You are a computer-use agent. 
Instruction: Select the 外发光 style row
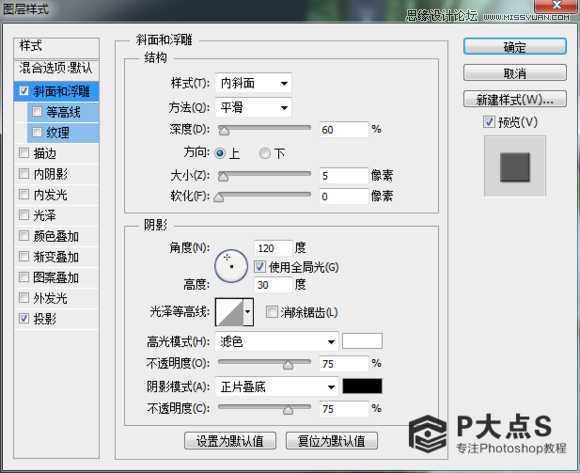pos(57,298)
